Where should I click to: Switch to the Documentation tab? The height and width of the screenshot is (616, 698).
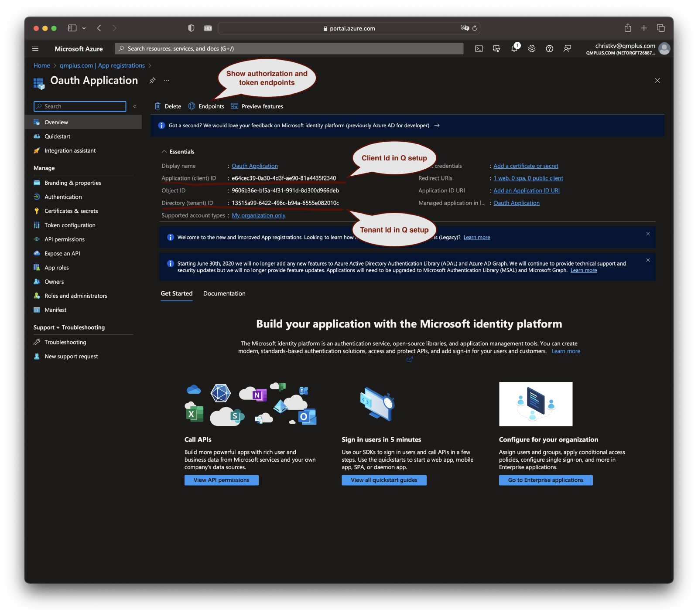(x=224, y=294)
